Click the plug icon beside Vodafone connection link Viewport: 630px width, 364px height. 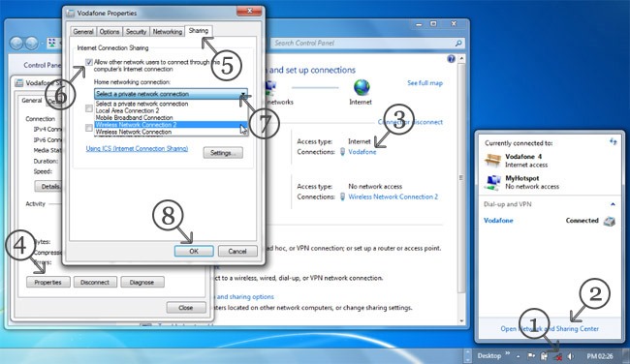tap(343, 152)
